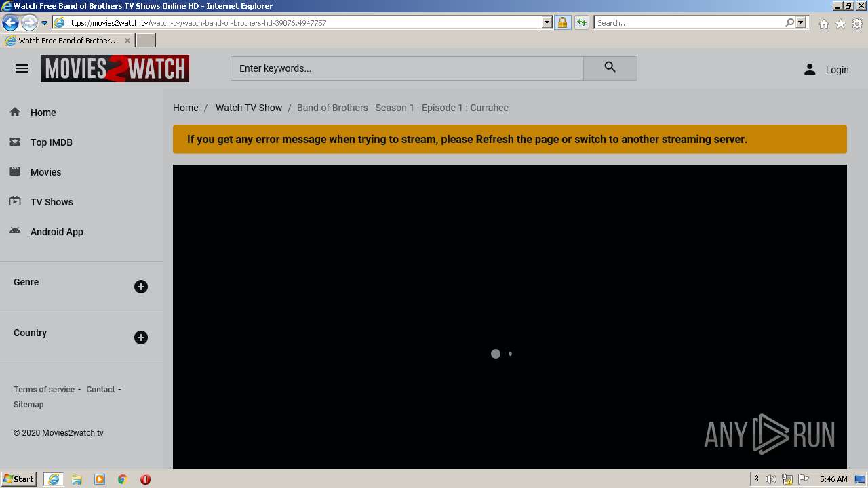Click the browser search magnifier icon
Screen dimensions: 868x488
click(789, 22)
